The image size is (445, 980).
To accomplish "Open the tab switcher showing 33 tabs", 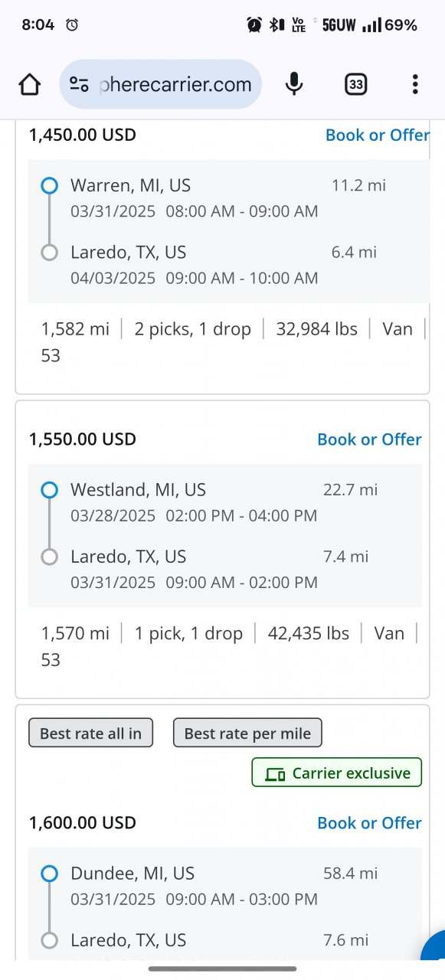I will (355, 84).
